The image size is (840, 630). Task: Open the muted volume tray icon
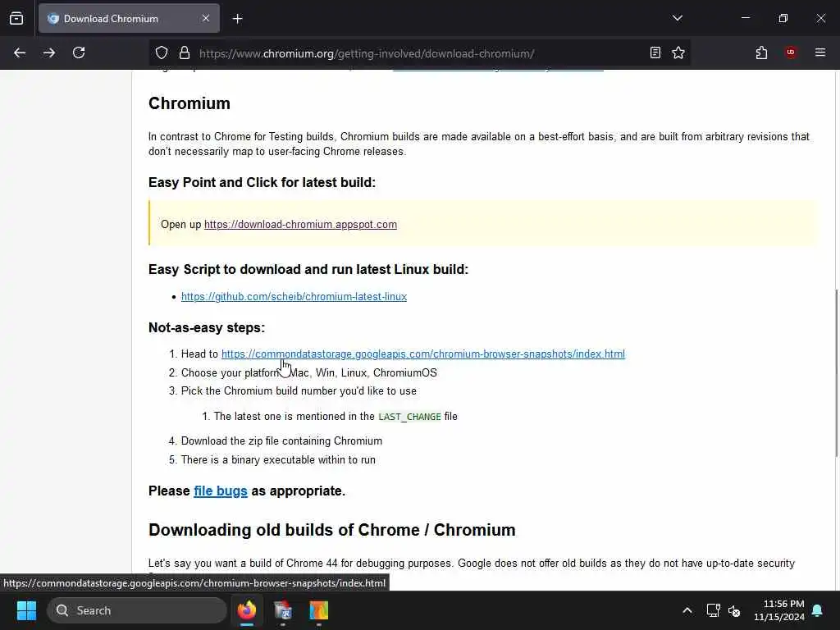coord(734,610)
